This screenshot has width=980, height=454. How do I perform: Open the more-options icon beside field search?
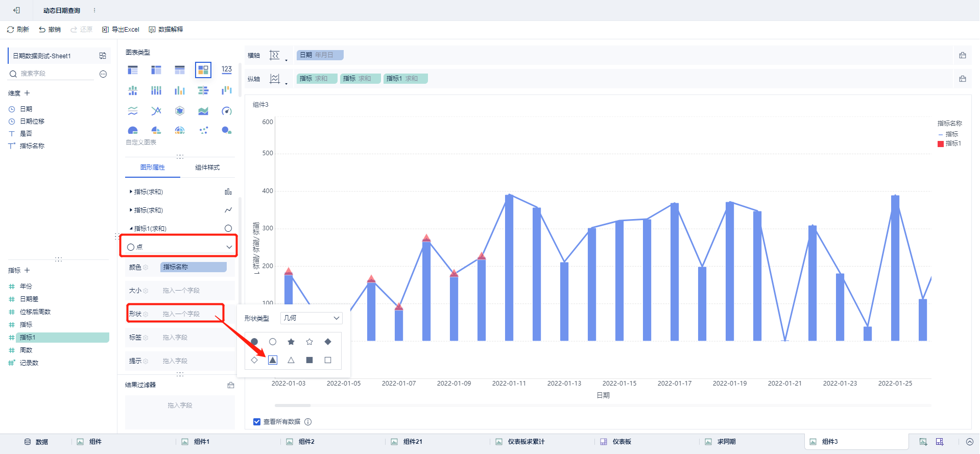point(103,74)
